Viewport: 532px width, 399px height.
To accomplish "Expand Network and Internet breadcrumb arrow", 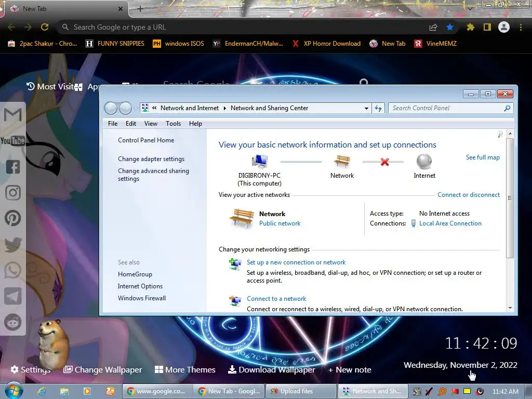I will (224, 108).
